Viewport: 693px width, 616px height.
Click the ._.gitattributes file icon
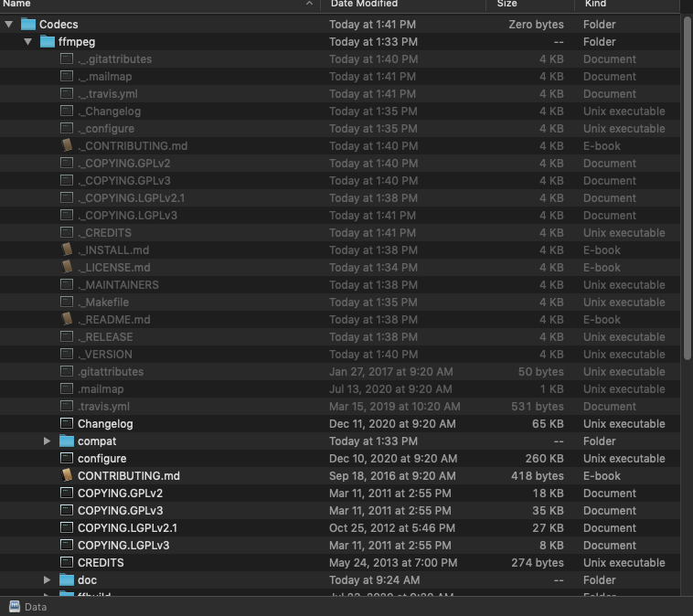point(67,58)
